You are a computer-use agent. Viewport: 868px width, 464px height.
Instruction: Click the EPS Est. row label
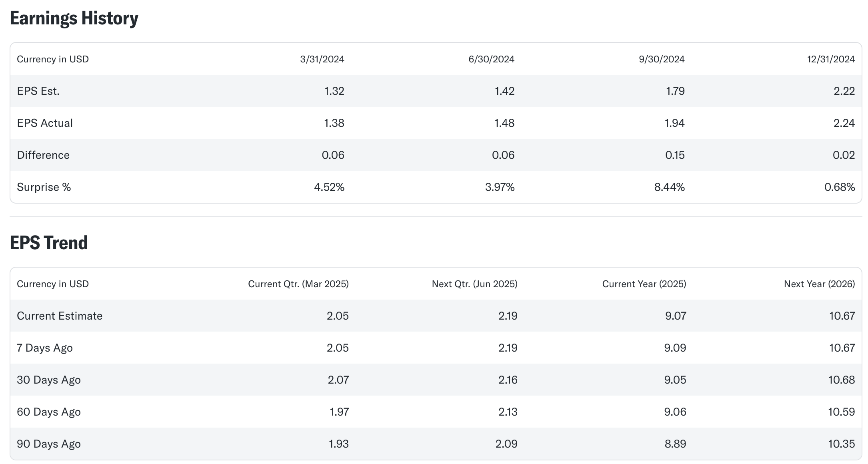point(38,91)
